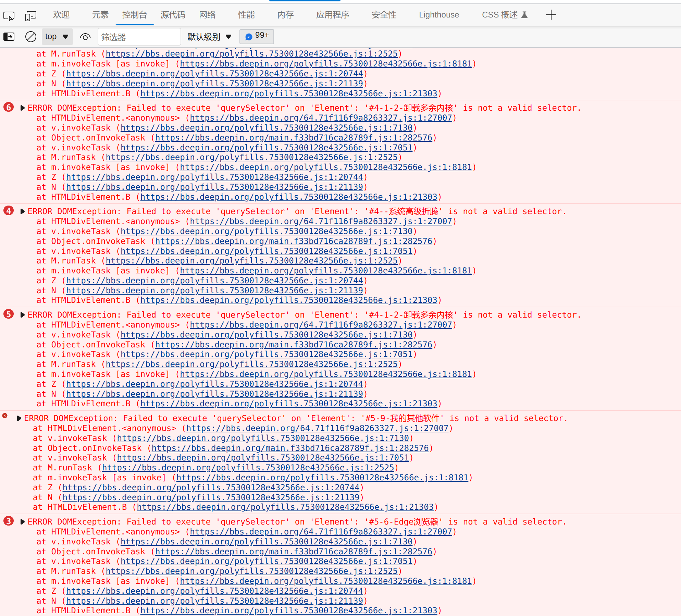Open the top context dropdown
This screenshot has height=616, width=681.
[57, 37]
